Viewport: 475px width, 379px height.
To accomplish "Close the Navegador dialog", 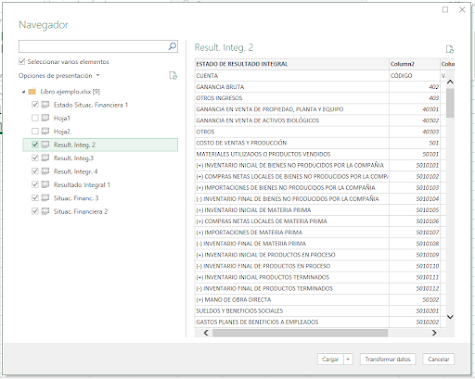I will point(462,10).
